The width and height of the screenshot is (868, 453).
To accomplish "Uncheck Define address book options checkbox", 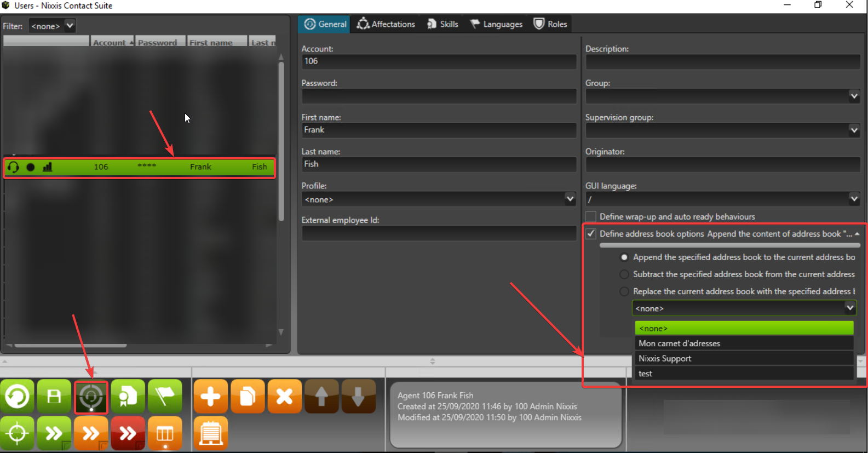I will point(591,233).
